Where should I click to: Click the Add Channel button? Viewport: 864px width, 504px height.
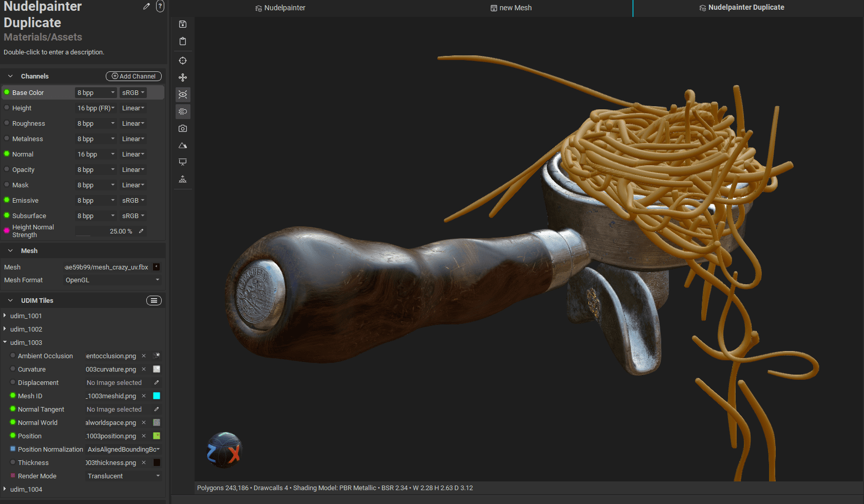pos(133,76)
